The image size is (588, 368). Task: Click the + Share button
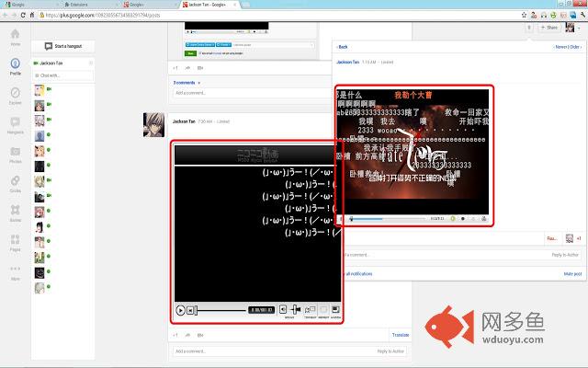coord(549,28)
